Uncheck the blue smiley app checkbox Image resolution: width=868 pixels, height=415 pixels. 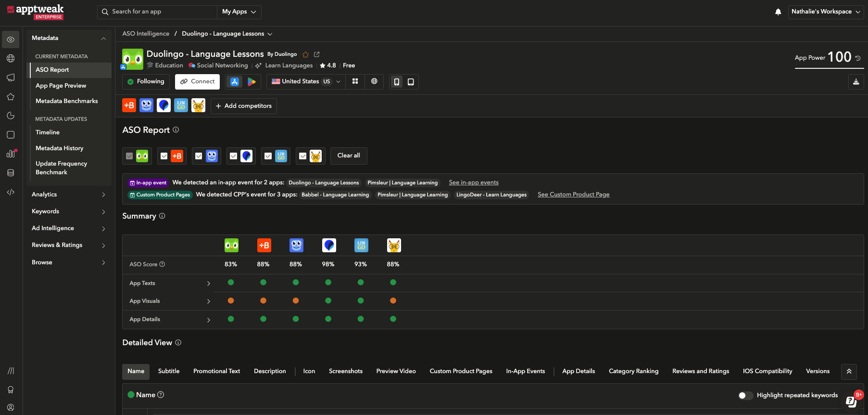(x=199, y=156)
